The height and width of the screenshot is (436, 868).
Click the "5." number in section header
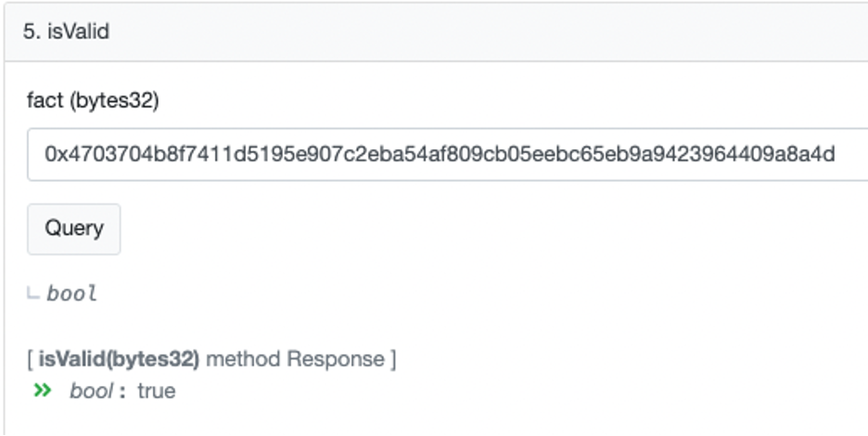coord(31,32)
